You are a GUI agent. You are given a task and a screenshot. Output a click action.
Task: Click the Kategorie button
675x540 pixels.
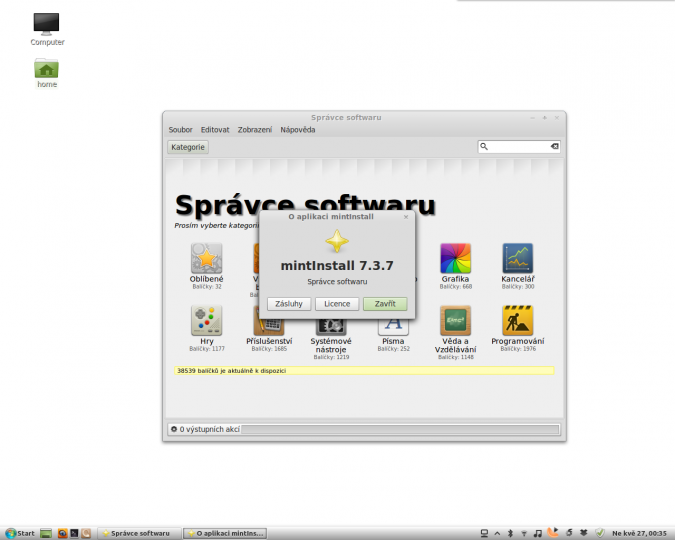tap(188, 147)
